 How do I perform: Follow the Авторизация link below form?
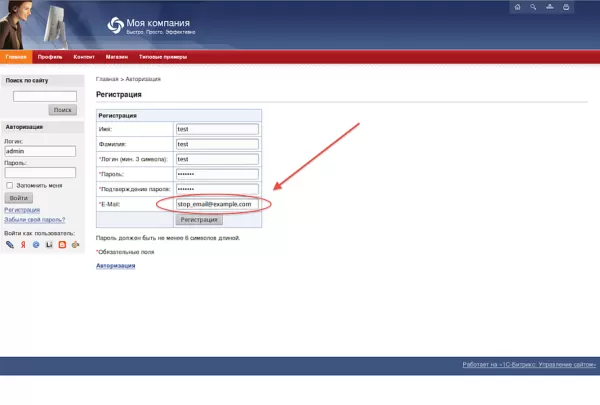[x=116, y=266]
